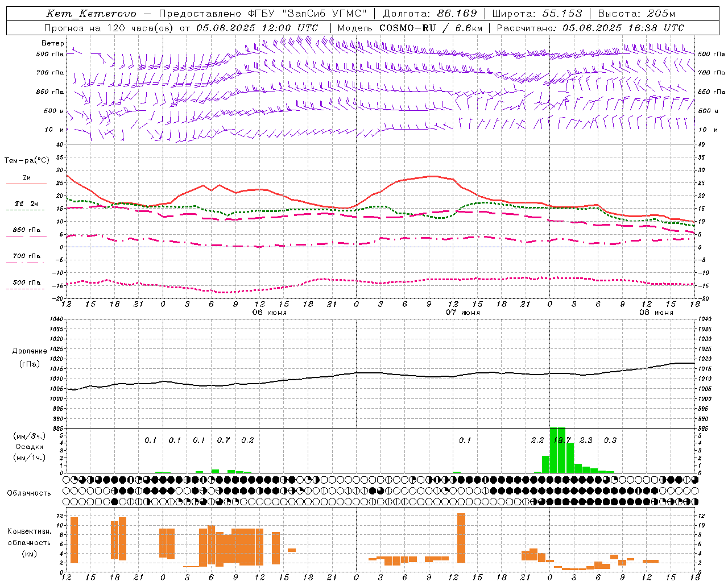Click the "Модель COSMO-RU / 6.6км" text
Screen dimensions: 728x582
[x=409, y=28]
